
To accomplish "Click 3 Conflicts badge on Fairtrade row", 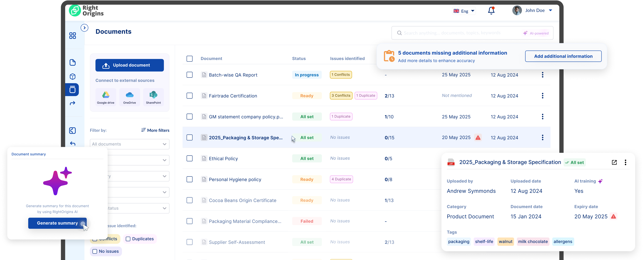I will pyautogui.click(x=341, y=96).
